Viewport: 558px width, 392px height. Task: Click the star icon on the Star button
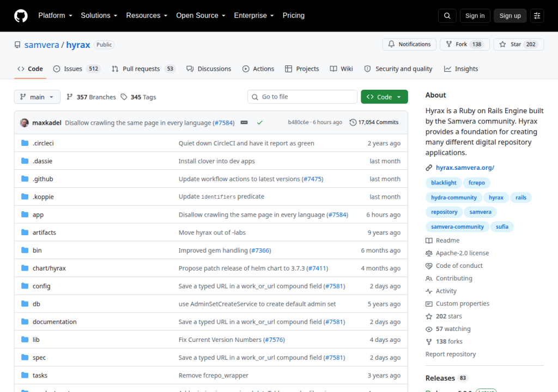[x=502, y=44]
